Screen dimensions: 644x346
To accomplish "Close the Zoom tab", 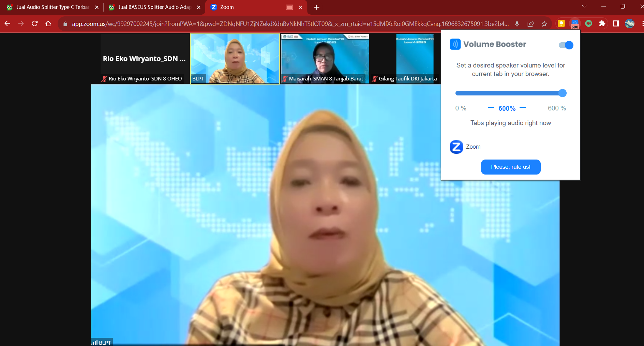I will [x=300, y=7].
